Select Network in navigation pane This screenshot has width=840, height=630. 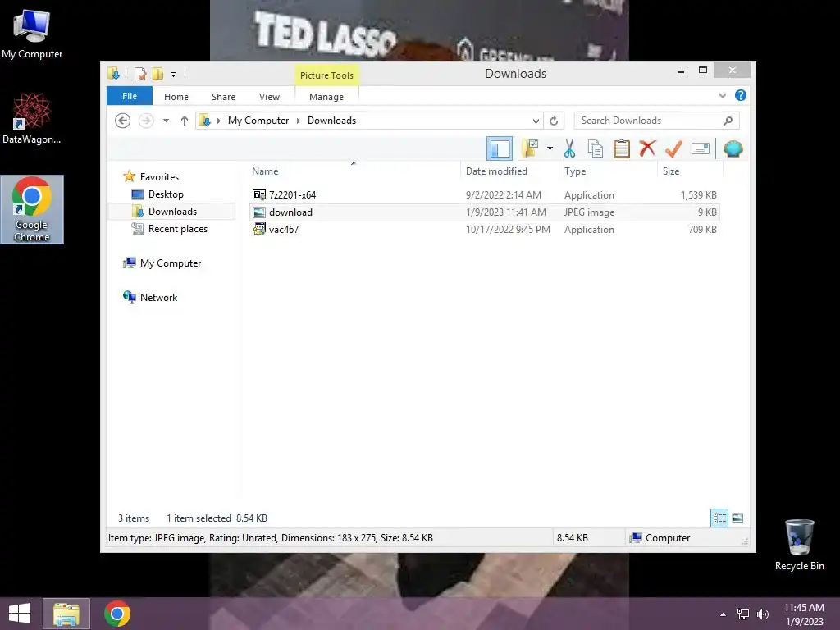(x=158, y=297)
